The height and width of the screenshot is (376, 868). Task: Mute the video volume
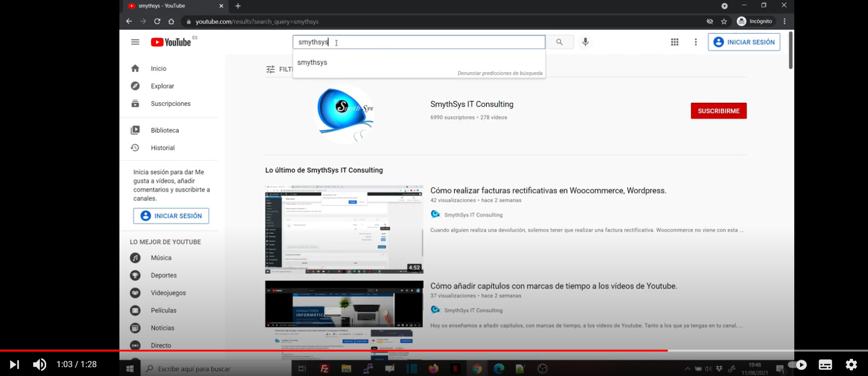pos(39,365)
